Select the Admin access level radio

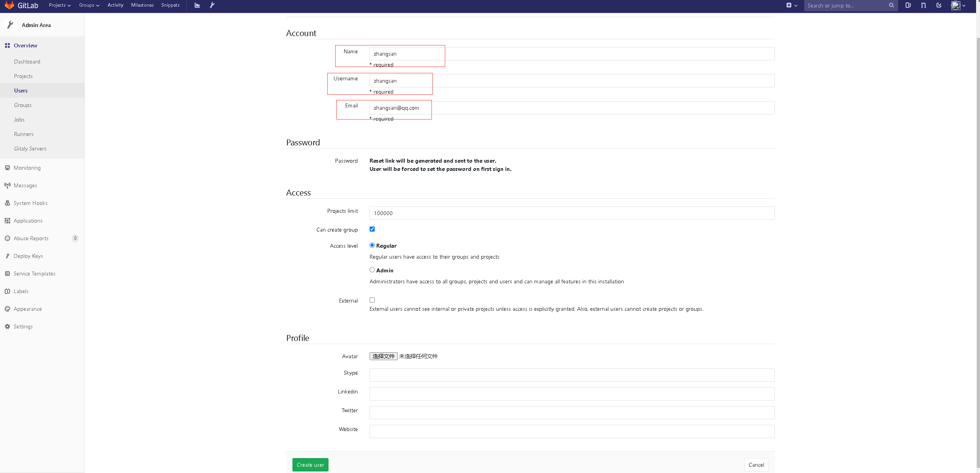tap(372, 270)
